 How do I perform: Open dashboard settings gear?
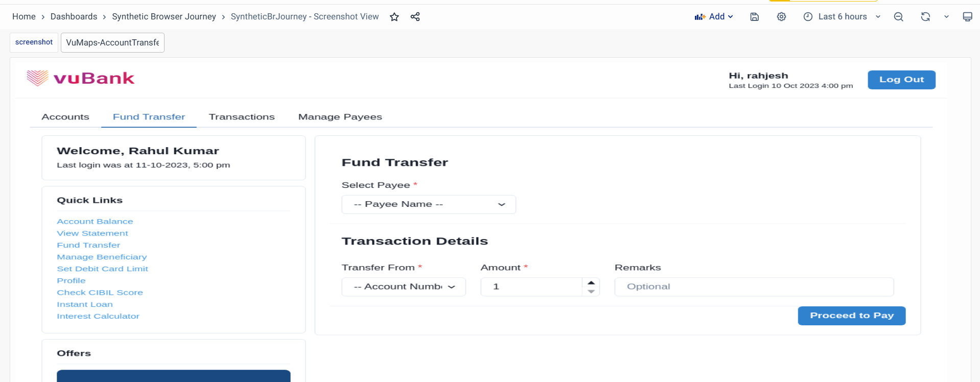coord(781,17)
